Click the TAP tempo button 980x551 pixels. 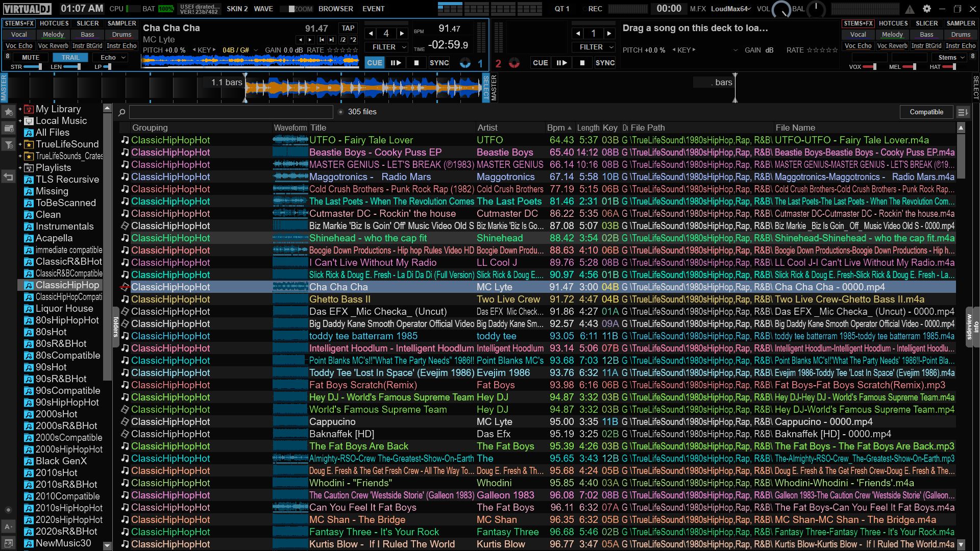(x=348, y=29)
